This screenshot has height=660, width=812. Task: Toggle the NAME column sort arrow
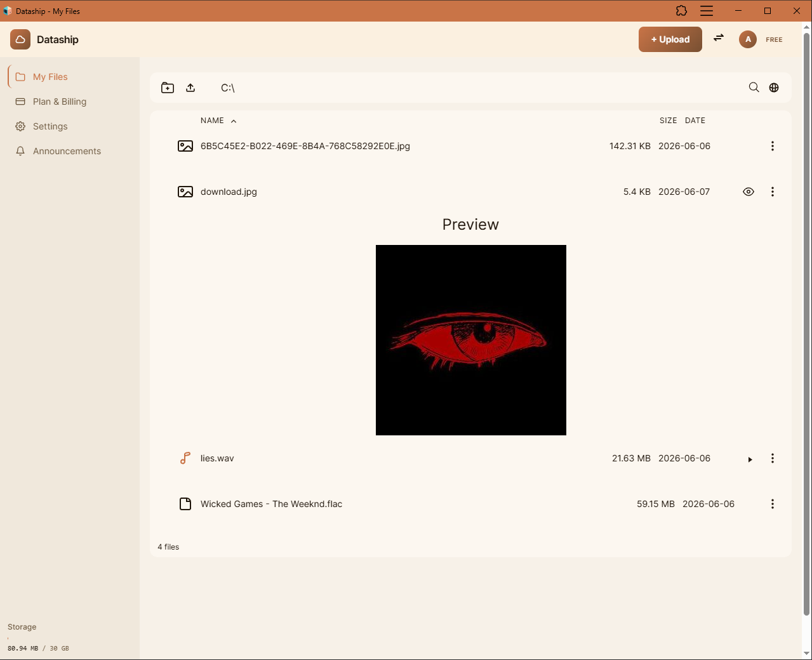click(x=234, y=121)
